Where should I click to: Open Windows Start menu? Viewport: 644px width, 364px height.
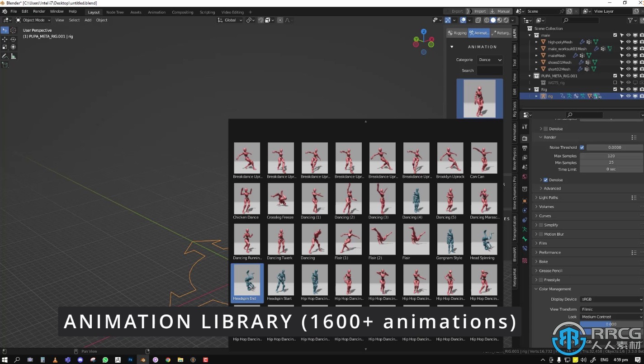pyautogui.click(x=5, y=360)
